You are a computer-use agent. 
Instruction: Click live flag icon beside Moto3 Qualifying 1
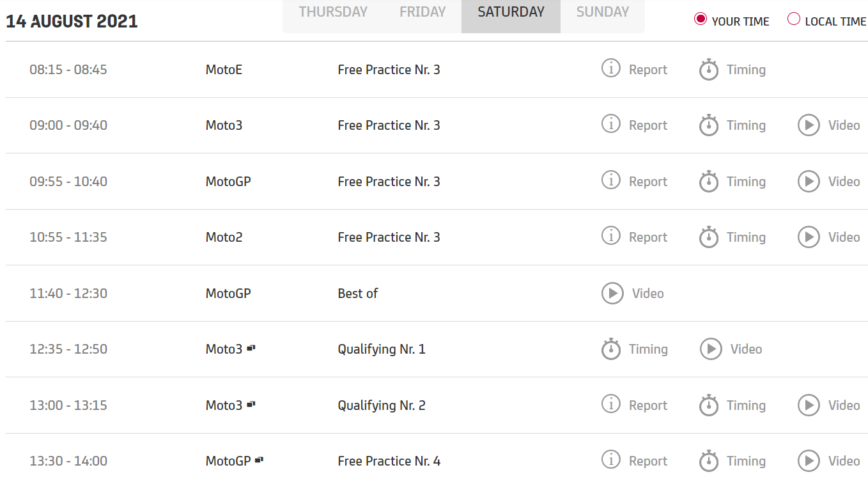(251, 349)
